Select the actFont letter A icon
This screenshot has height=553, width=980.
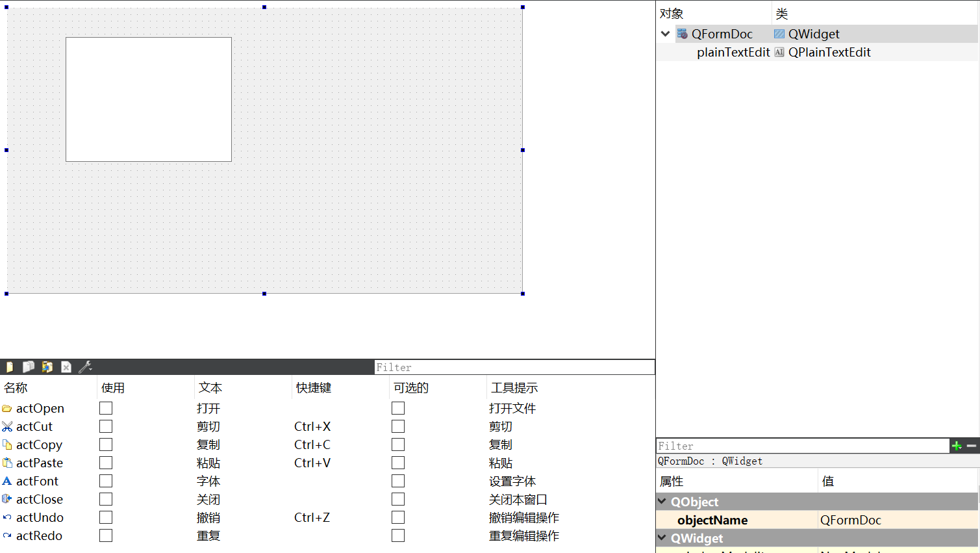click(7, 482)
